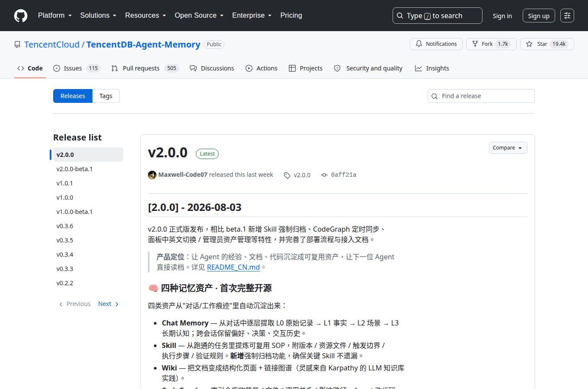
Task: Click the Notifications bell icon
Action: pos(419,44)
